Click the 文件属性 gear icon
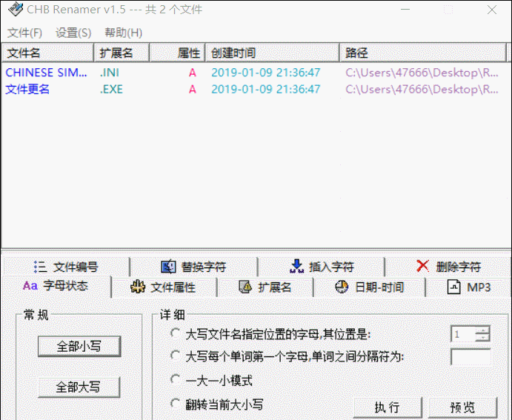 137,287
